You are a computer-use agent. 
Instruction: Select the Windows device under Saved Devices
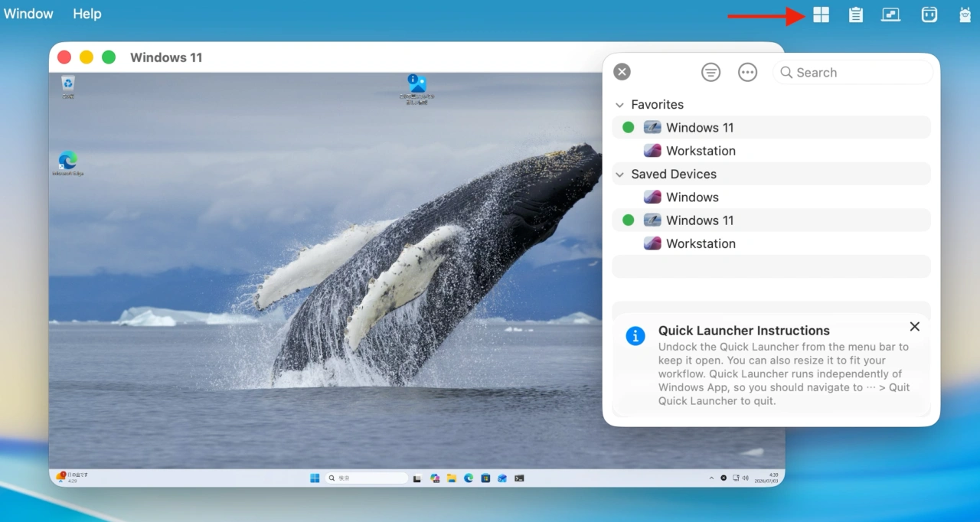(x=771, y=197)
